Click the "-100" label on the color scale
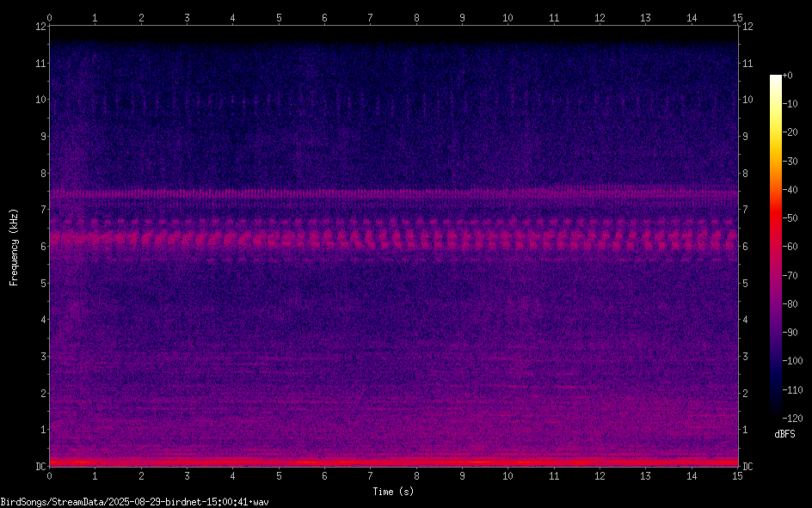 [x=792, y=361]
